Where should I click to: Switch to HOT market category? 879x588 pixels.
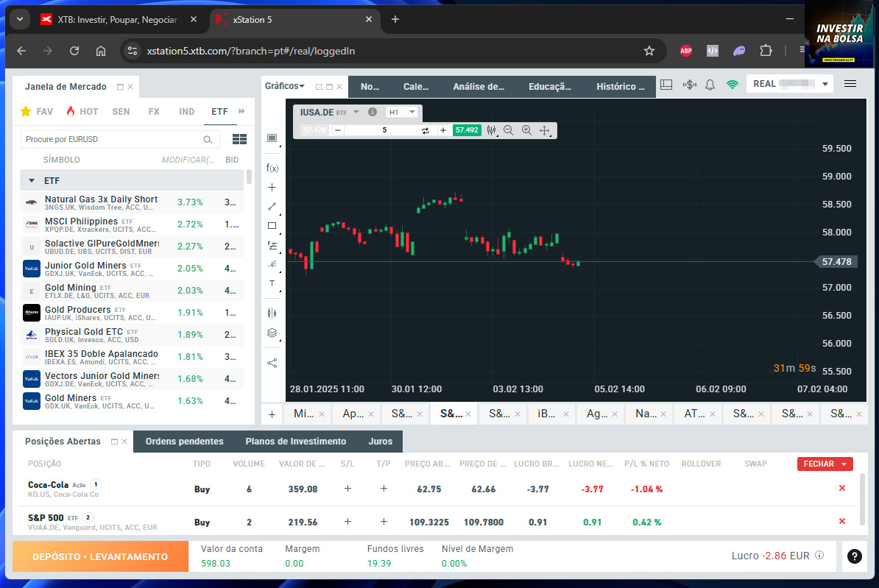click(x=82, y=112)
